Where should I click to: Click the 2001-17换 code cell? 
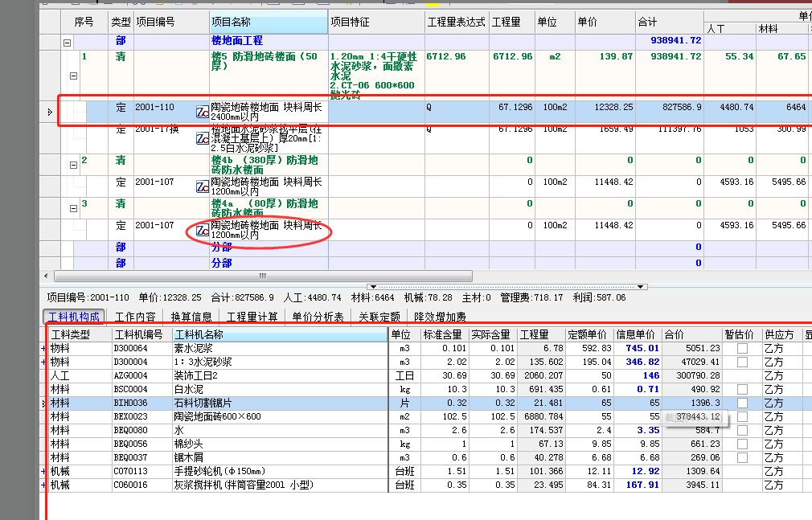pos(171,137)
